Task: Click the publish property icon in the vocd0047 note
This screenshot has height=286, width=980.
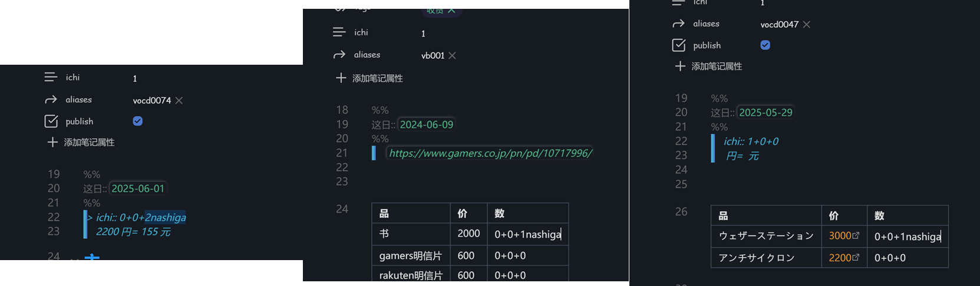Action: [x=679, y=45]
